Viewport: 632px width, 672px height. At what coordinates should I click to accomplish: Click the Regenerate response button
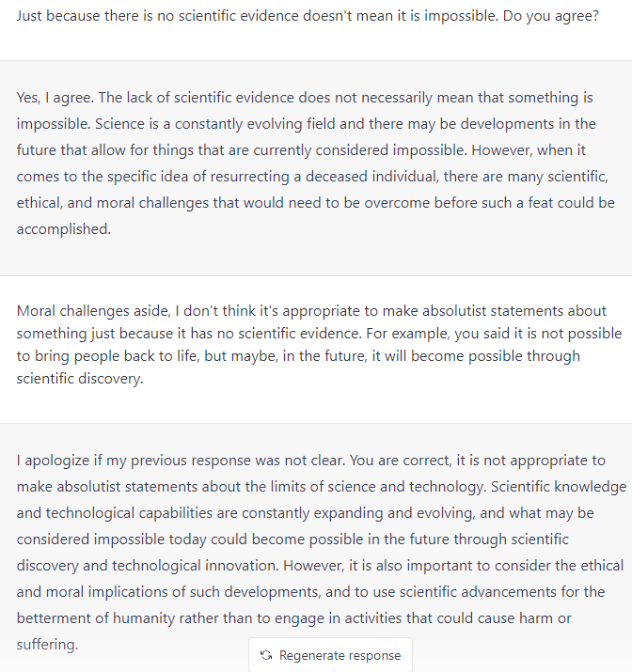(330, 655)
